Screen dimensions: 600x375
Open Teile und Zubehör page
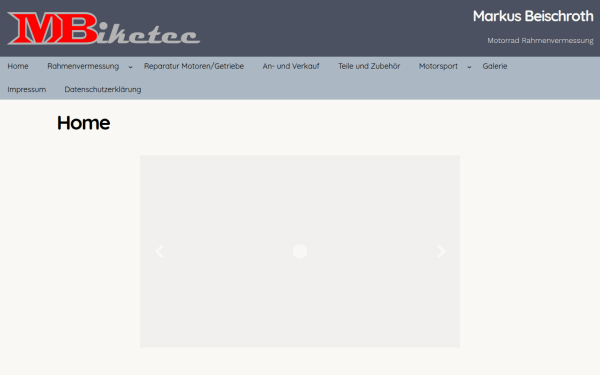tap(369, 66)
